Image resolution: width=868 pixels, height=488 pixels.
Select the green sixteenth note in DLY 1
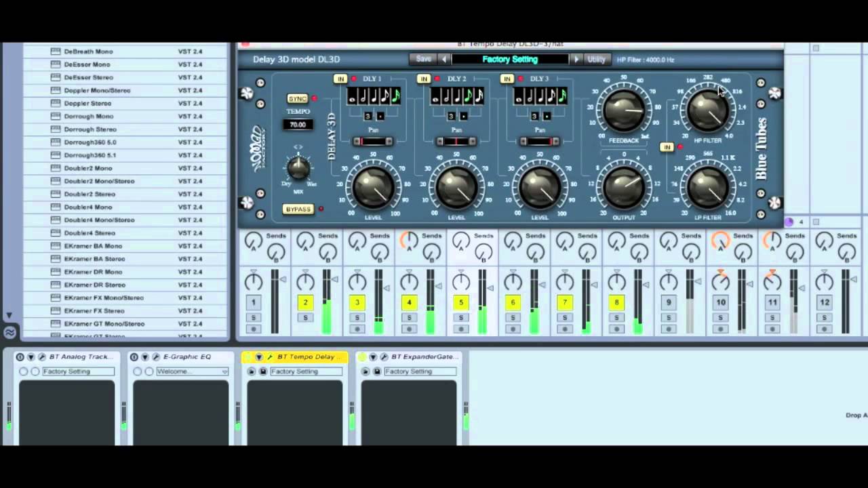tap(396, 97)
